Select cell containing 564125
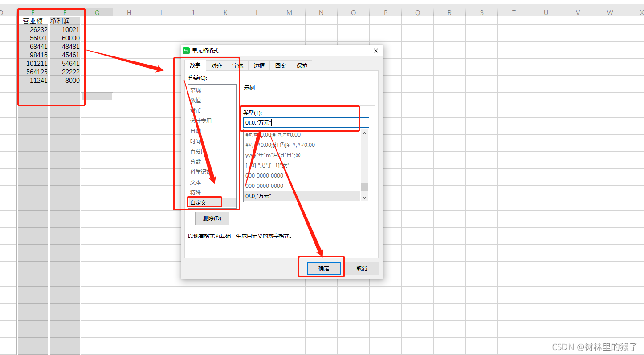Viewport: 644px width, 355px height. [33, 72]
